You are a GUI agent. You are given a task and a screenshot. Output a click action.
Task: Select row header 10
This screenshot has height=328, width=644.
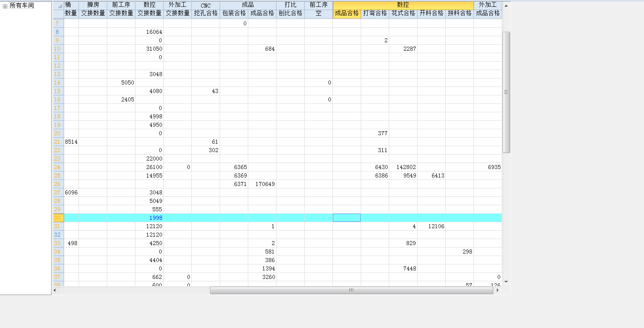click(58, 49)
